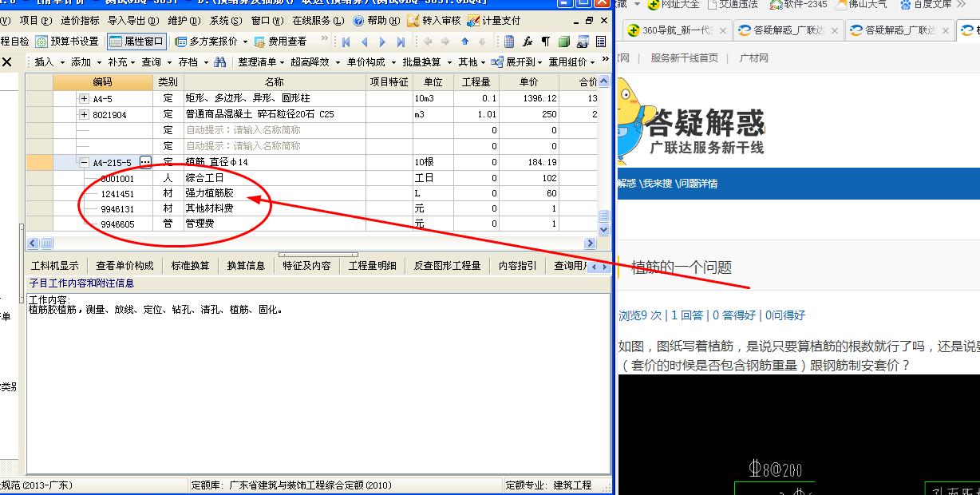Image resolution: width=980 pixels, height=495 pixels.
Task: Open the 窗口 menu
Action: click(x=266, y=21)
